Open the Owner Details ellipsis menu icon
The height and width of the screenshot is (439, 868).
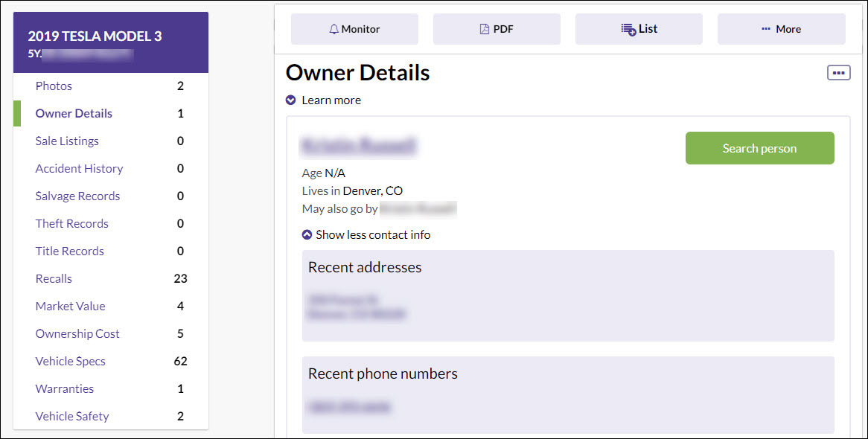click(x=839, y=72)
